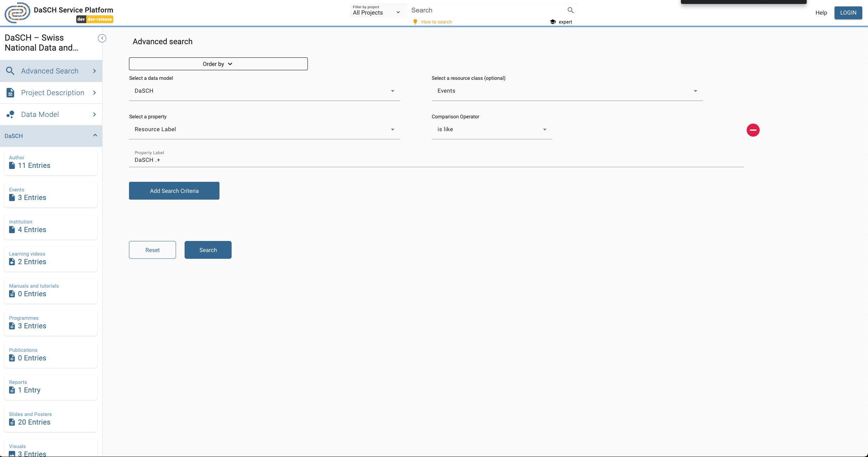Collapse sidebar with circular arrow icon
The height and width of the screenshot is (457, 868).
[102, 38]
